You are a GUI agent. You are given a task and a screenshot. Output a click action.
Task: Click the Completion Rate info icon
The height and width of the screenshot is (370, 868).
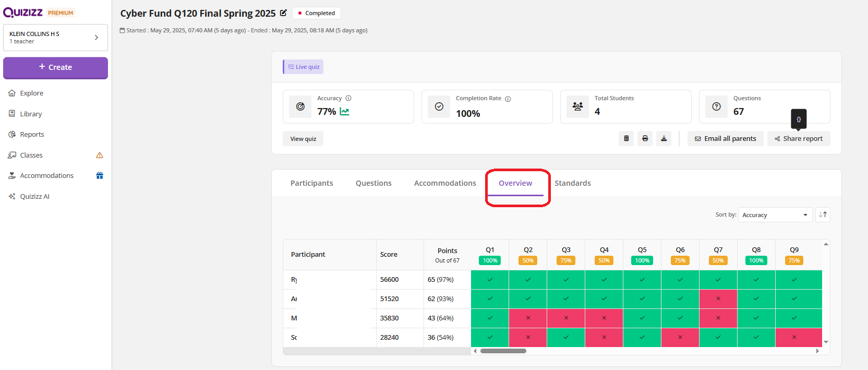pos(508,99)
